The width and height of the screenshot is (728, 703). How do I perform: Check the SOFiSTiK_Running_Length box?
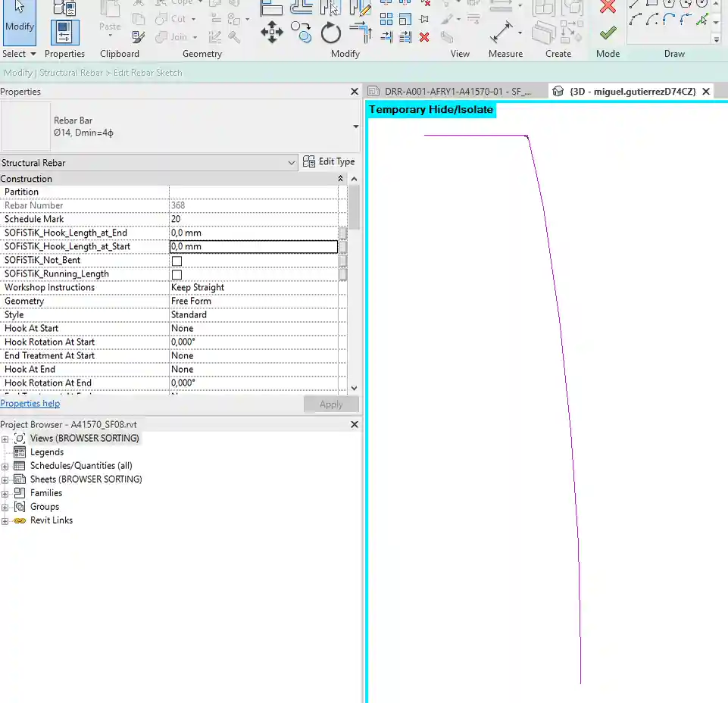(x=177, y=274)
